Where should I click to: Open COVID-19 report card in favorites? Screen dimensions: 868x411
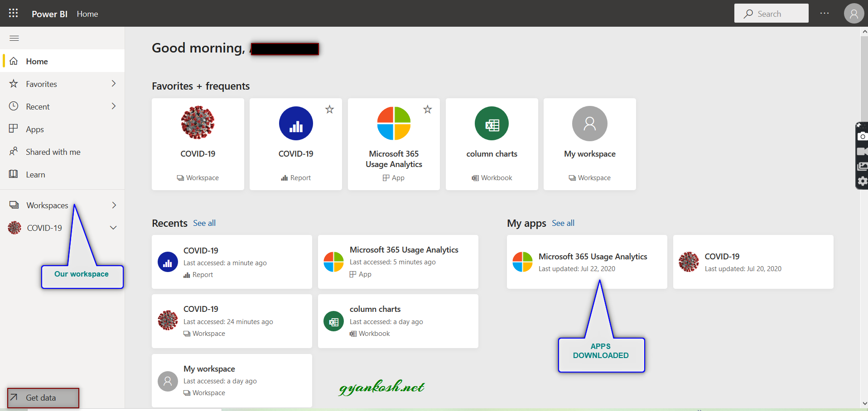pyautogui.click(x=296, y=144)
